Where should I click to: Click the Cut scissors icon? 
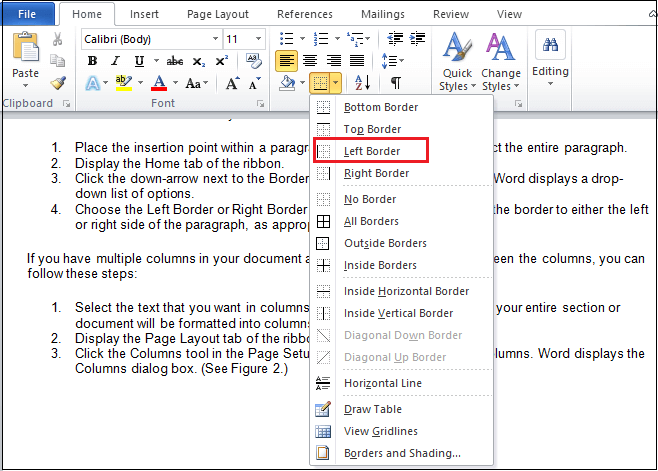57,39
